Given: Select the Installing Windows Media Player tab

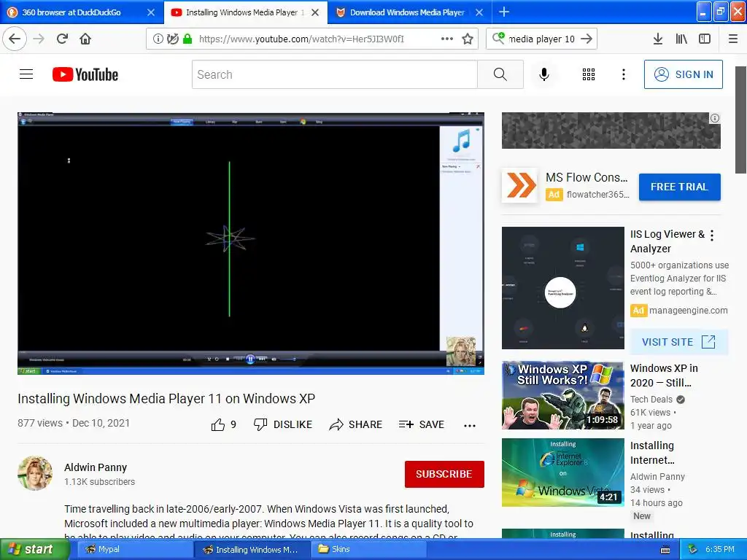Looking at the screenshot, I should click(241, 12).
